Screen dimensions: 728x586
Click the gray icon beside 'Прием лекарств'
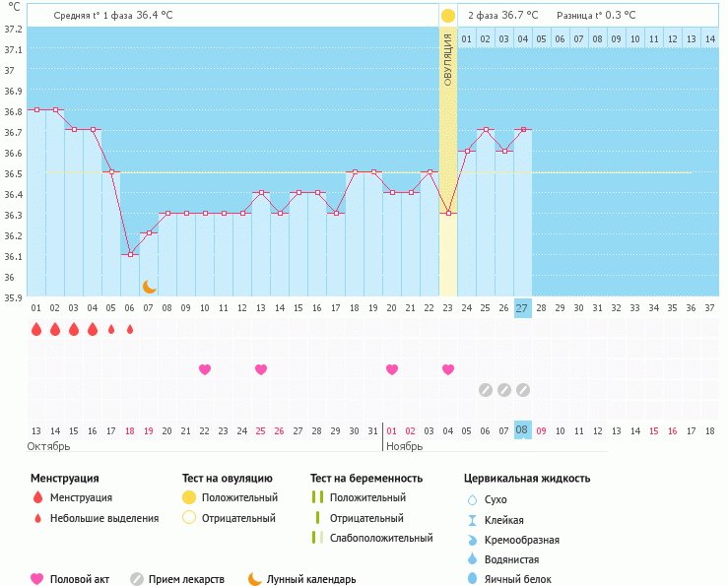[137, 579]
